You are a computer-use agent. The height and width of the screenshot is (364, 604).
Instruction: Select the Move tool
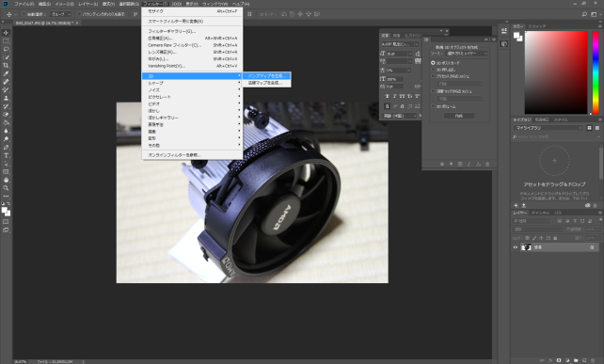(x=6, y=33)
